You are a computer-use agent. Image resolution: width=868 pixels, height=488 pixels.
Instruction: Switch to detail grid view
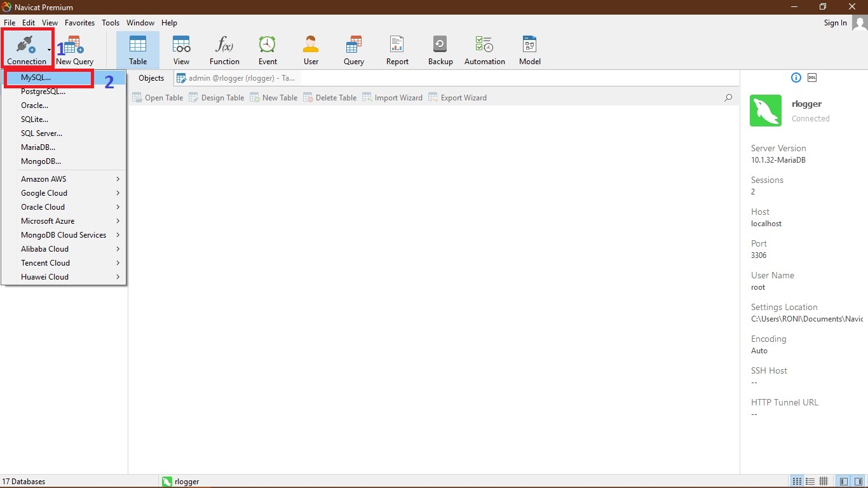pyautogui.click(x=824, y=481)
